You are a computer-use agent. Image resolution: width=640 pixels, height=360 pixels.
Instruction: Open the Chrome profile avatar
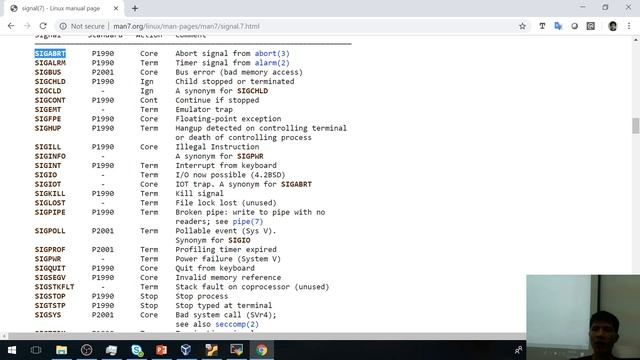612,26
